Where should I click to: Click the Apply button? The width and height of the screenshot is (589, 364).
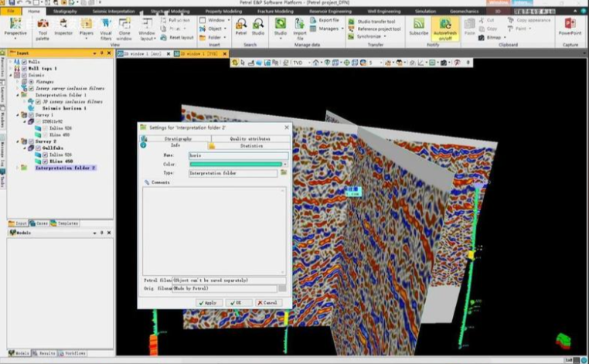coord(207,303)
